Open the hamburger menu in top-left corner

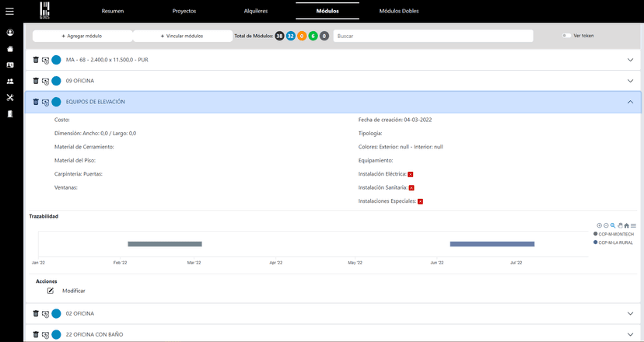point(9,11)
